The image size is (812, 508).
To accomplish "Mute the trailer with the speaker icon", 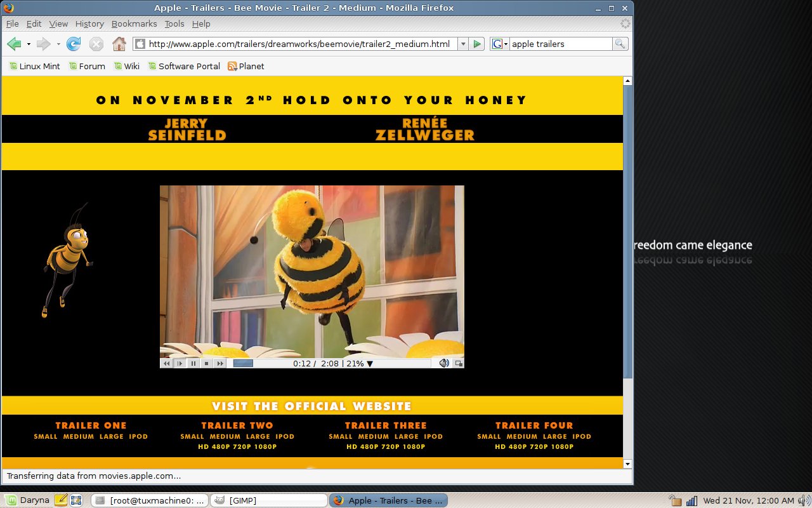I will pyautogui.click(x=444, y=363).
